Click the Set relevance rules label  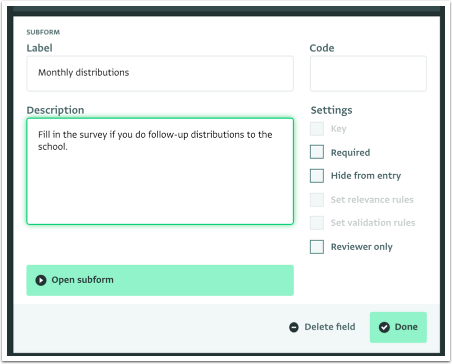point(372,200)
